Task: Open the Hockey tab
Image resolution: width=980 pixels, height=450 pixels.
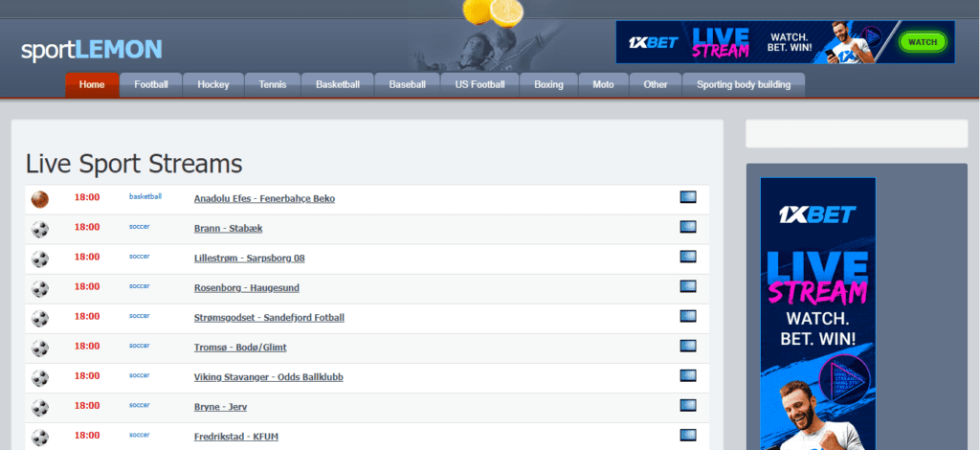Action: 213,85
